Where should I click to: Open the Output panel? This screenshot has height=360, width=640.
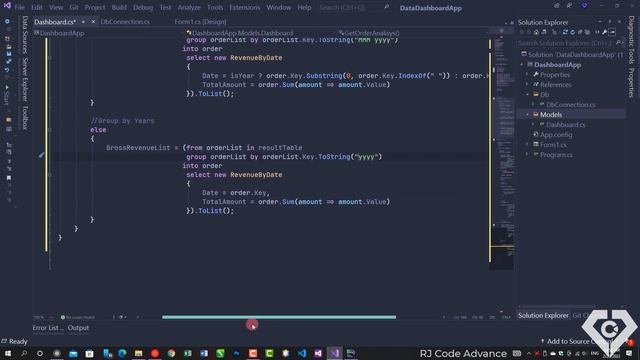click(78, 328)
